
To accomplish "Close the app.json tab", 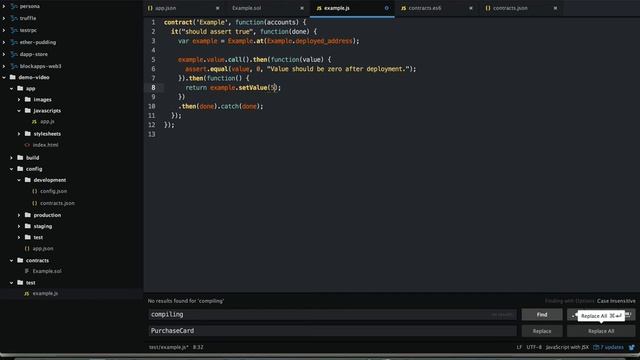I will coord(218,8).
